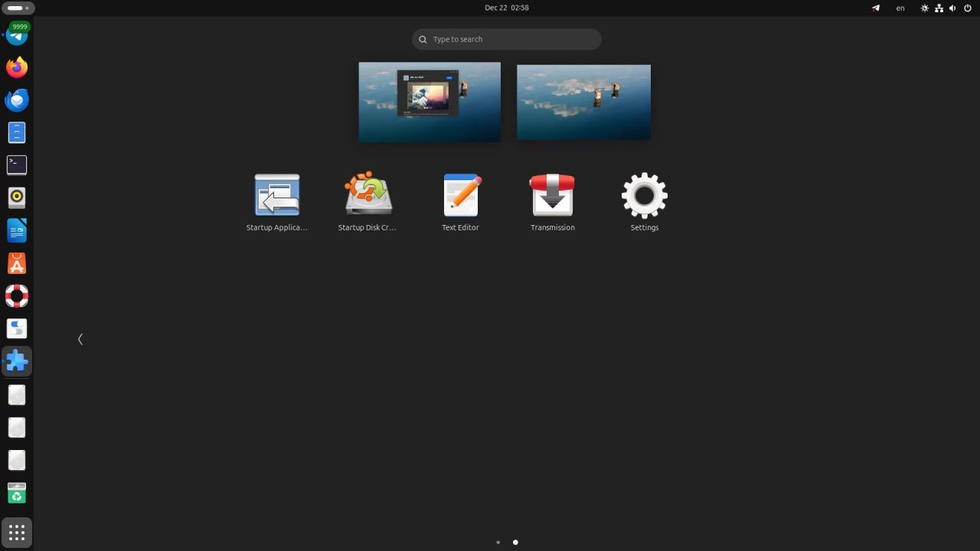980x551 pixels.
Task: Open the Help lifebuoy icon
Action: click(x=17, y=295)
